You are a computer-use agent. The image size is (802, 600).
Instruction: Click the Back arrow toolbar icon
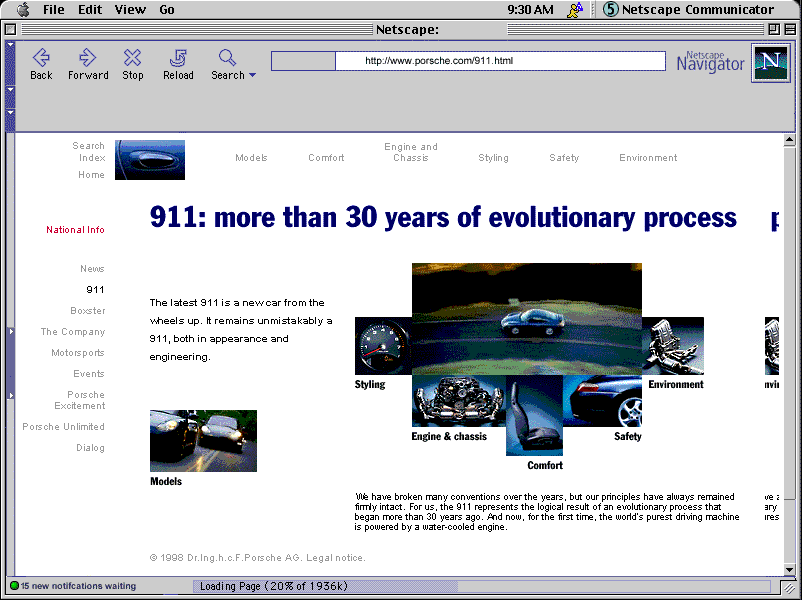pyautogui.click(x=41, y=58)
